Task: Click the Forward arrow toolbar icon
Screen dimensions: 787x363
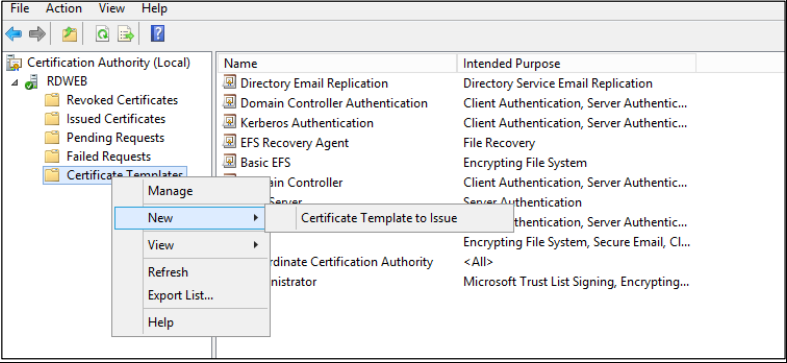Action: pos(37,34)
